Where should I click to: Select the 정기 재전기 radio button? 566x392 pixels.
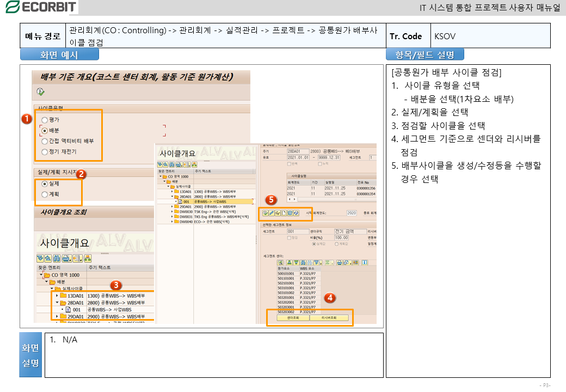pyautogui.click(x=45, y=151)
